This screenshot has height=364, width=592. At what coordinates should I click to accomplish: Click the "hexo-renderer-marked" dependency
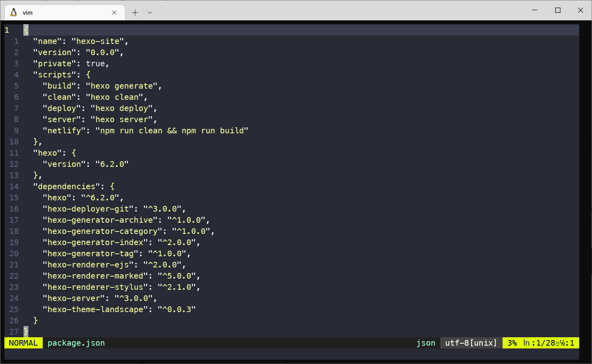click(95, 276)
